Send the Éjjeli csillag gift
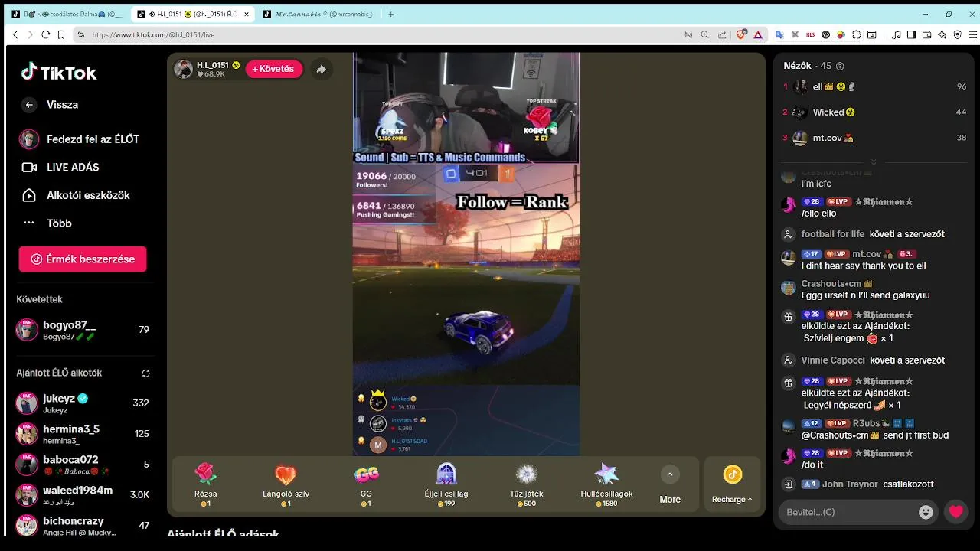This screenshot has width=980, height=551. pyautogui.click(x=446, y=484)
